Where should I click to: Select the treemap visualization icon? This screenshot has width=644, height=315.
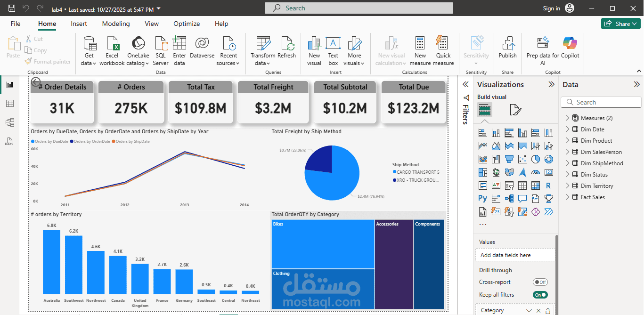[483, 172]
